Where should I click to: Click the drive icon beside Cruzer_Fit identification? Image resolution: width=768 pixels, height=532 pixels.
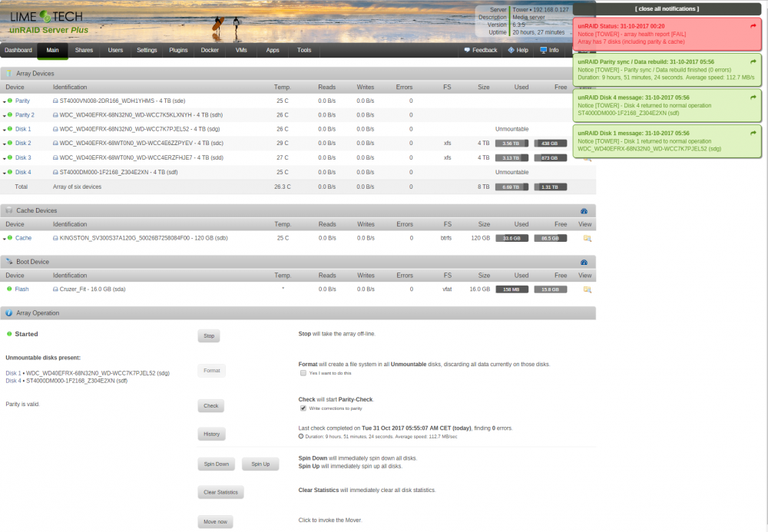click(55, 289)
